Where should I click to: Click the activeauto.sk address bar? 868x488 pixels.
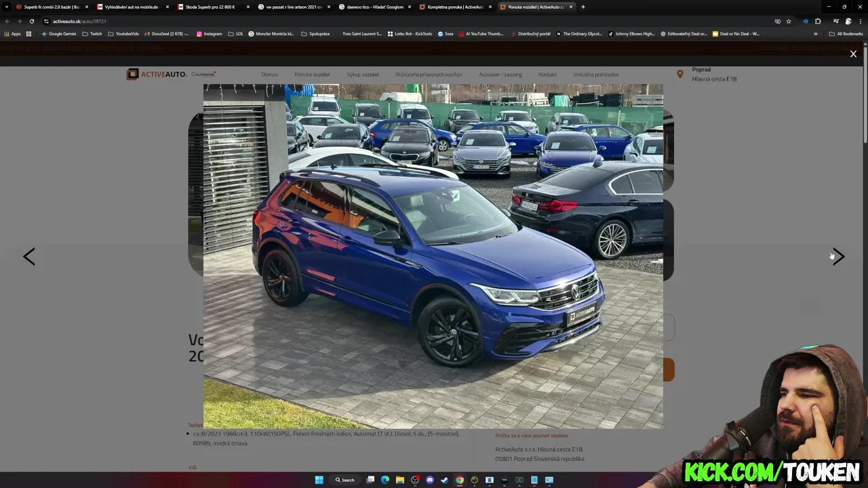pos(407,21)
